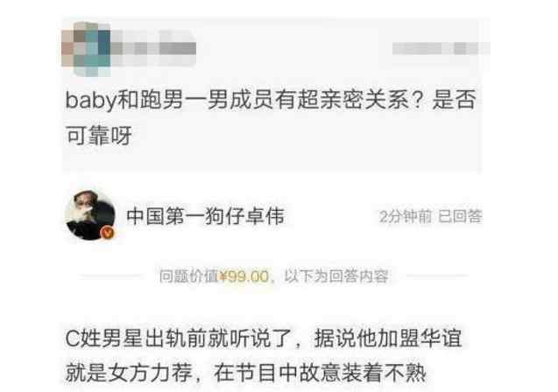Select the words "是否" in the question
The height and width of the screenshot is (392, 558).
click(454, 100)
